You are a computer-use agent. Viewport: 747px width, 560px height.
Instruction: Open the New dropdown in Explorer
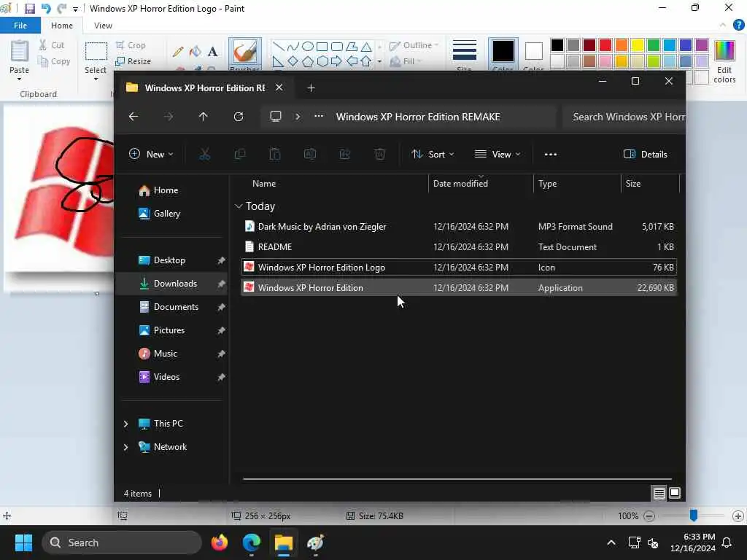coord(151,155)
